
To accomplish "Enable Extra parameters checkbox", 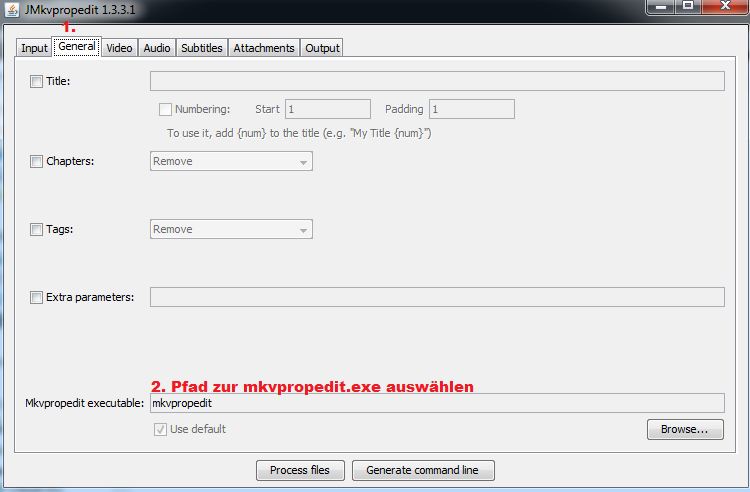I will click(36, 297).
